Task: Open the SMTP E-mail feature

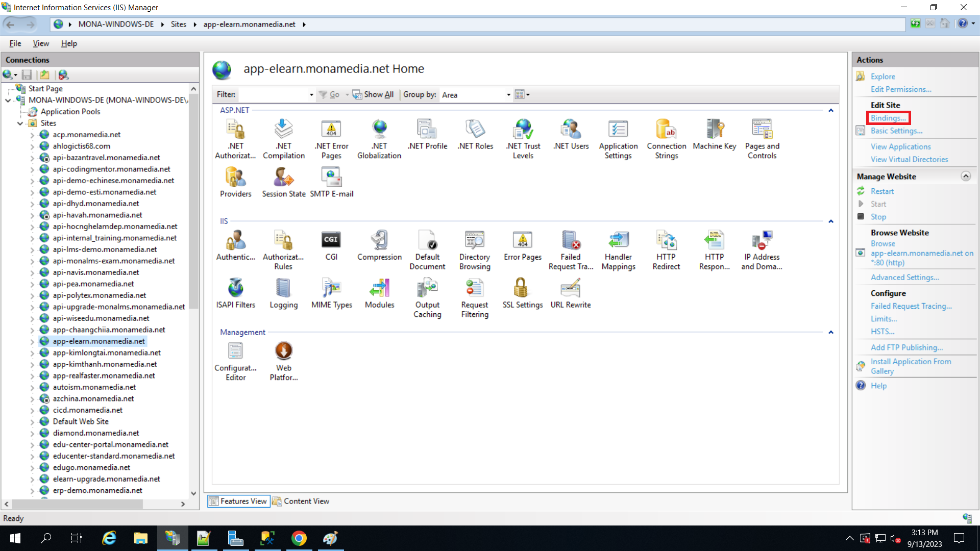Action: (x=331, y=183)
